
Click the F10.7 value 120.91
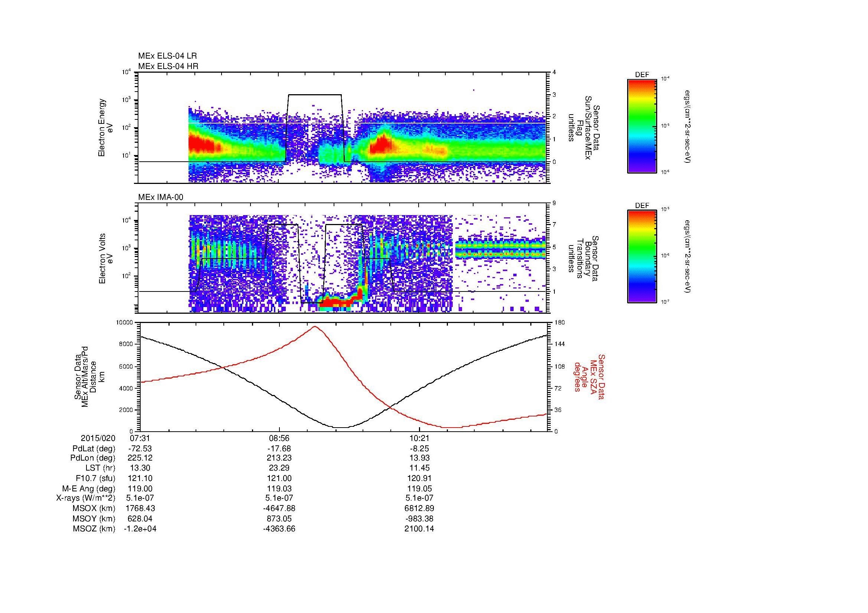point(419,478)
